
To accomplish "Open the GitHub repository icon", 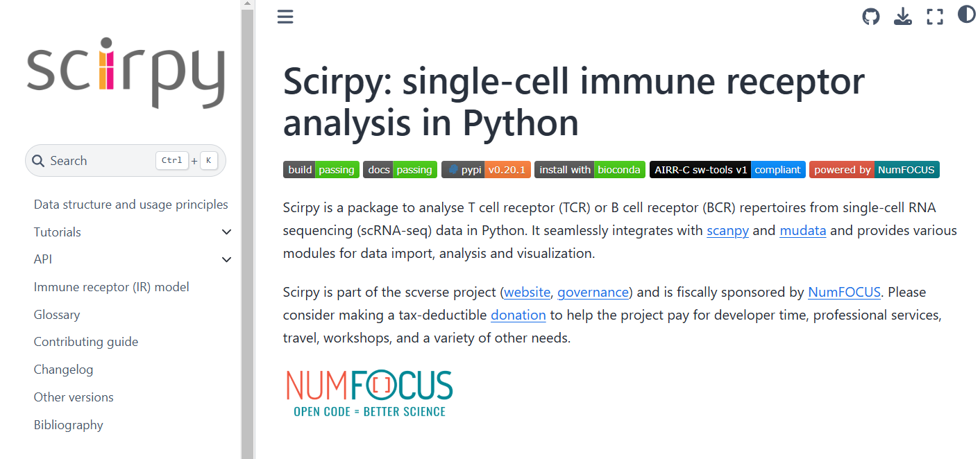I will click(871, 16).
